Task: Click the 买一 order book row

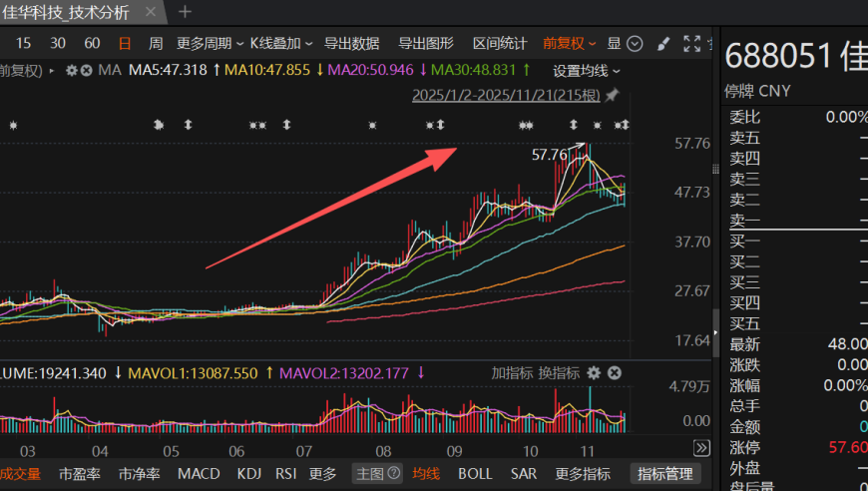Action: [798, 241]
